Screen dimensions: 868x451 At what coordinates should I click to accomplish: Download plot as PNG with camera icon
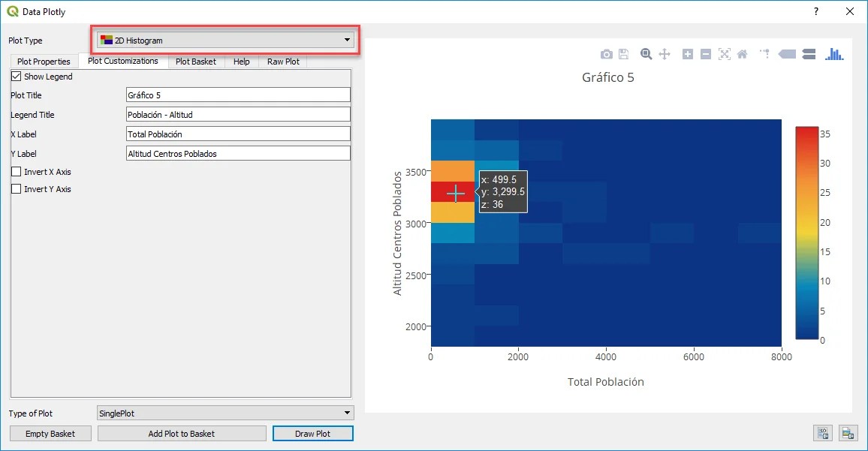click(606, 54)
